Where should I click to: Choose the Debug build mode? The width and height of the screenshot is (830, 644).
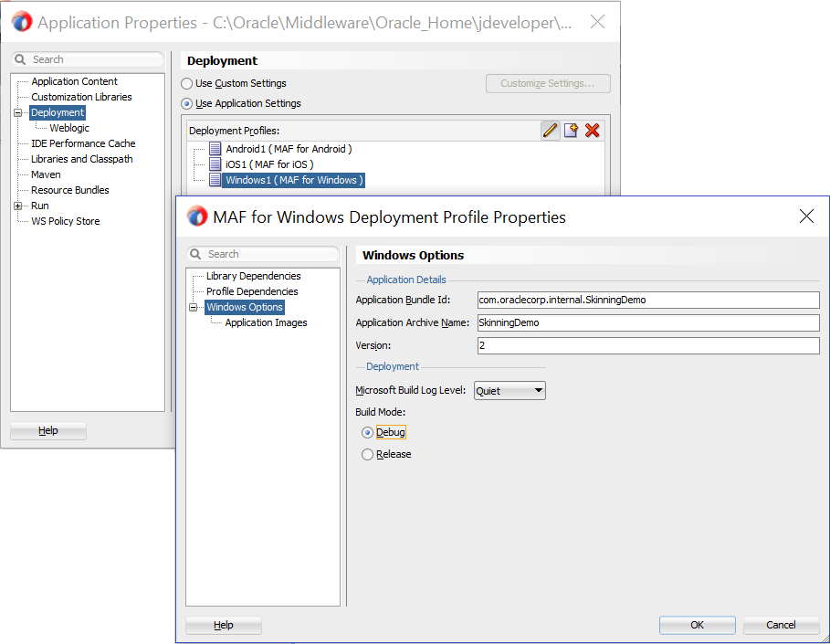367,433
